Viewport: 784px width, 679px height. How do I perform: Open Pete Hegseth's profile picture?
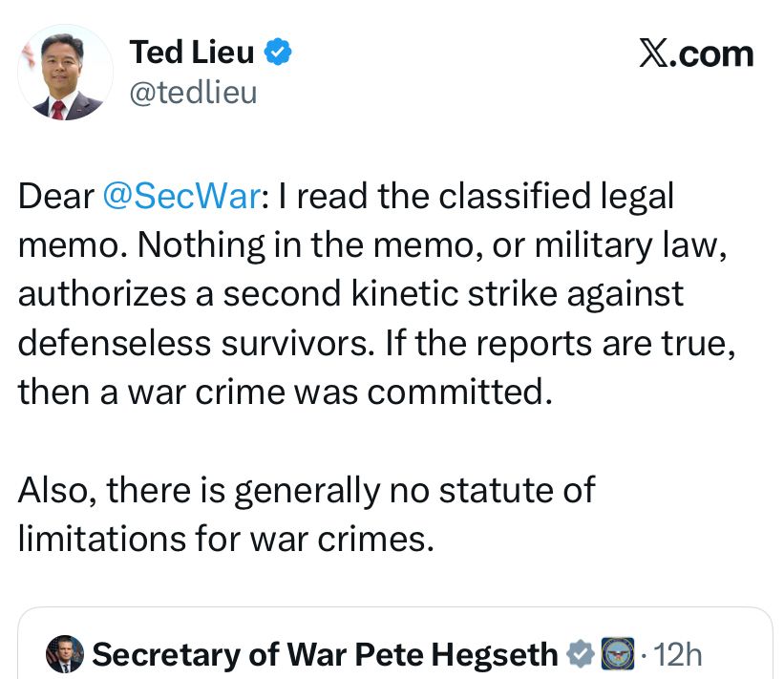point(63,655)
